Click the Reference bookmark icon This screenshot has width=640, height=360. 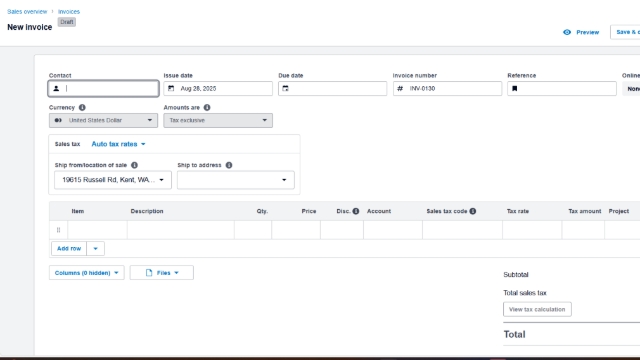514,88
